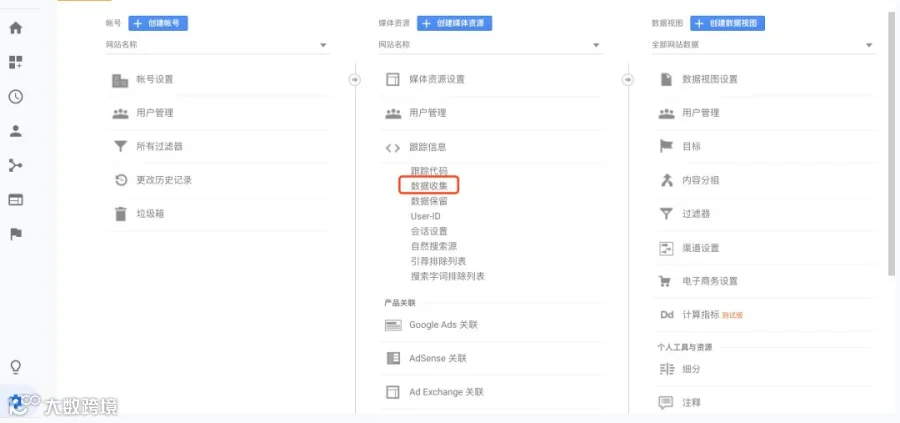
Task: Open User-ID under tracking info
Action: [x=425, y=216]
